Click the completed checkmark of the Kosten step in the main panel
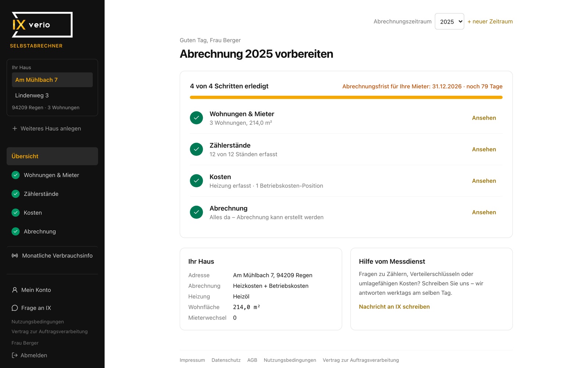Image resolution: width=588 pixels, height=368 pixels. click(x=196, y=181)
